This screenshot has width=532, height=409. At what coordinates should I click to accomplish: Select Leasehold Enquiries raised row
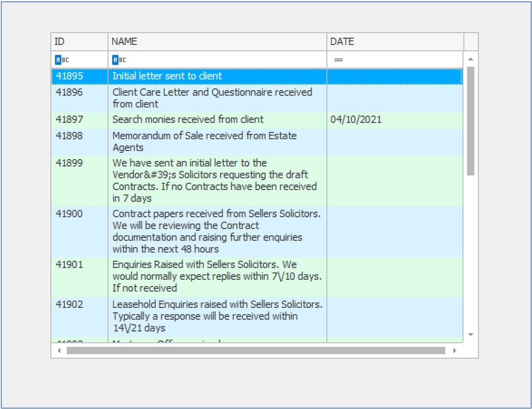[217, 316]
